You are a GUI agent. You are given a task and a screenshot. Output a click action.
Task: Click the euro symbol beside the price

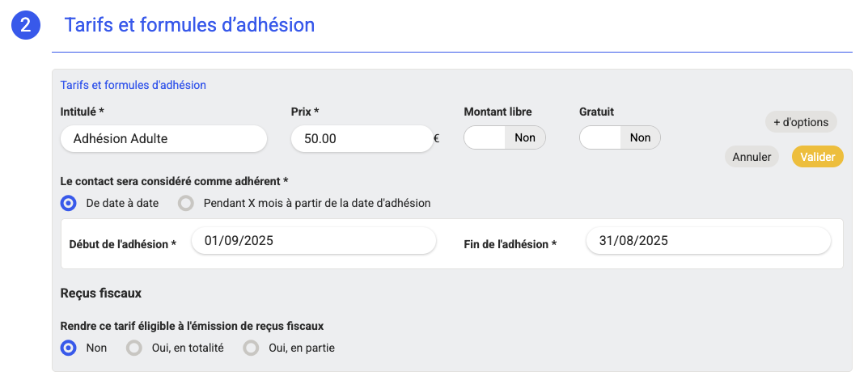pos(437,138)
